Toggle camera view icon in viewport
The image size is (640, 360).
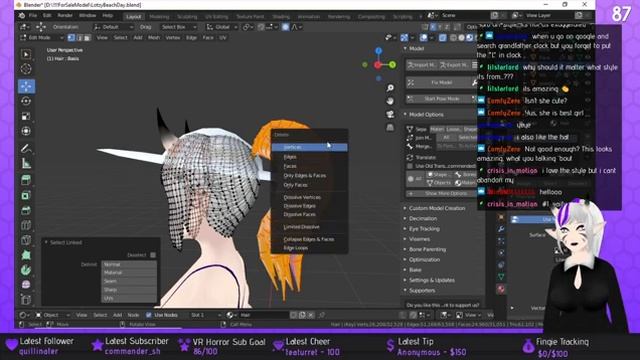[x=390, y=114]
